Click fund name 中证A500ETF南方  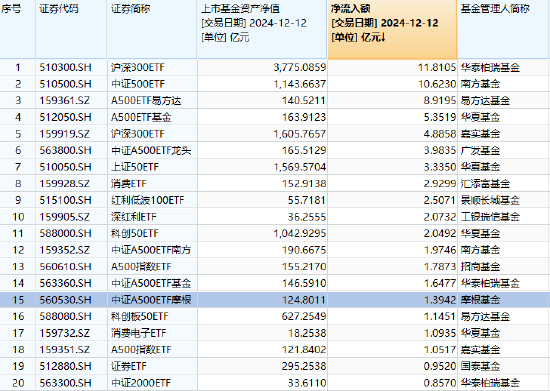pos(151,250)
